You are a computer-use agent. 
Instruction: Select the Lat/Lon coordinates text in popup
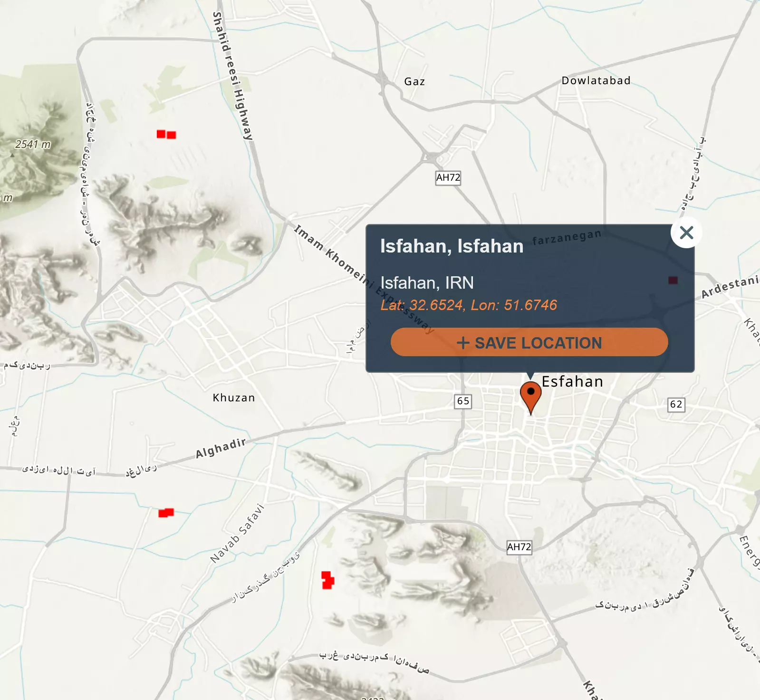coord(469,305)
